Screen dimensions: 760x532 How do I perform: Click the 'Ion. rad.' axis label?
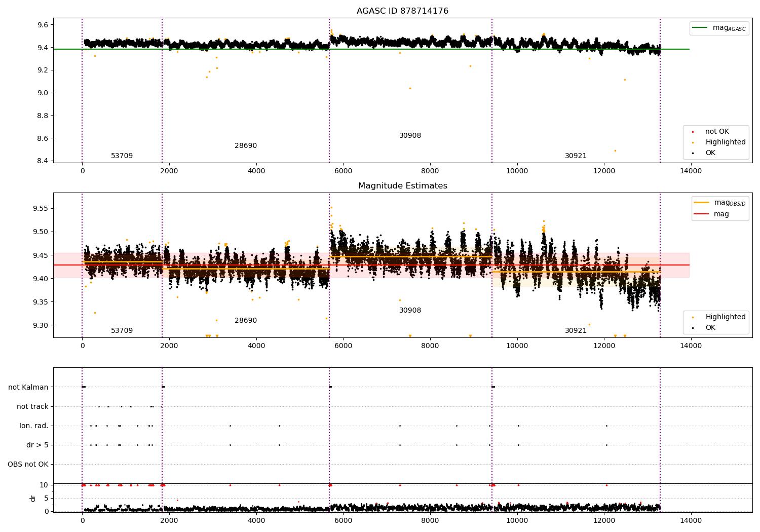tap(34, 426)
